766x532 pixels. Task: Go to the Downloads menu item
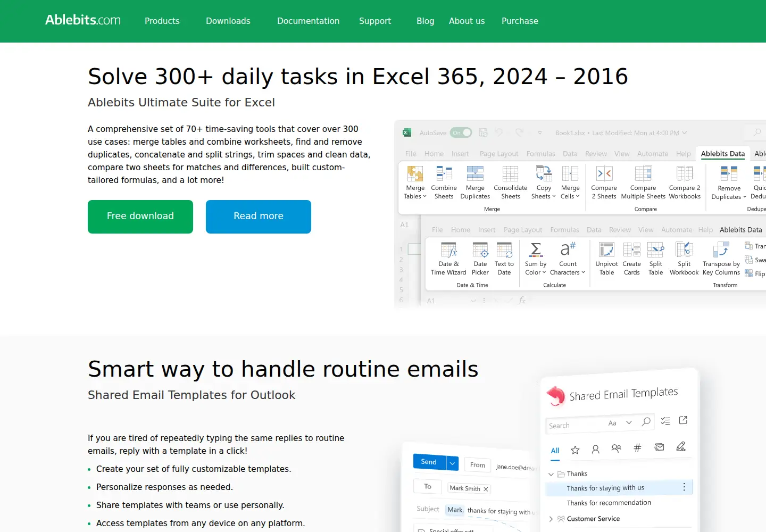click(x=228, y=21)
